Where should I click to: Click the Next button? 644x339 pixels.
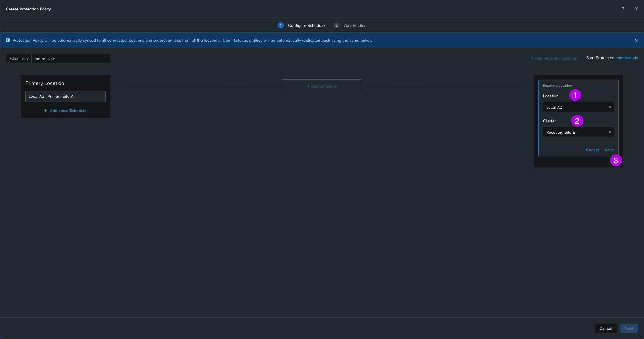click(629, 328)
